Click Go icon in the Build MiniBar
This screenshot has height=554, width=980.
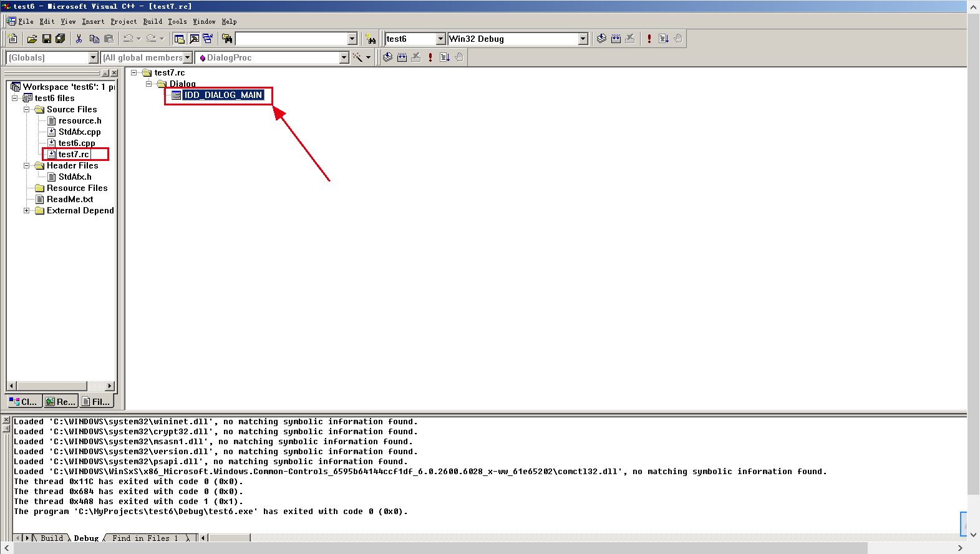pos(445,57)
